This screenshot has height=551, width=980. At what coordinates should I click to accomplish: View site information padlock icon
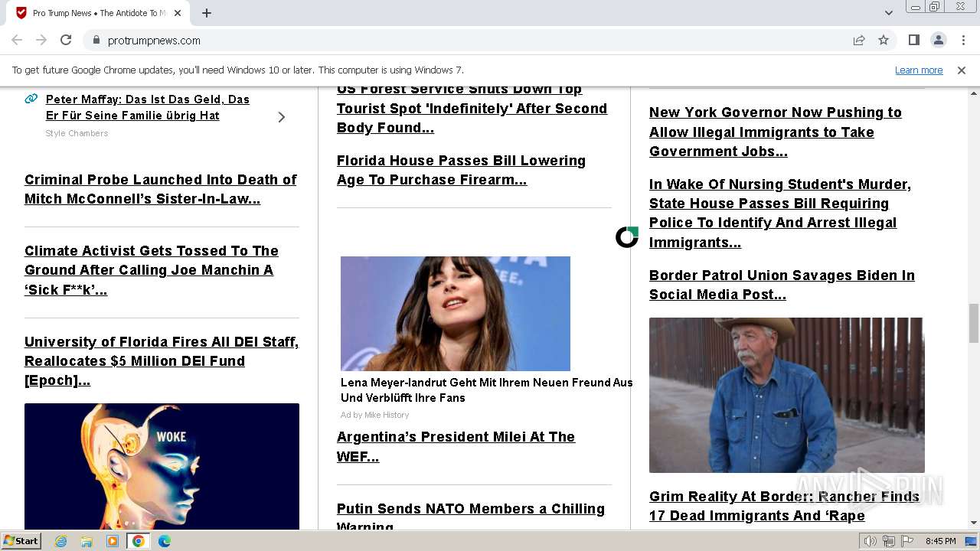pyautogui.click(x=96, y=40)
